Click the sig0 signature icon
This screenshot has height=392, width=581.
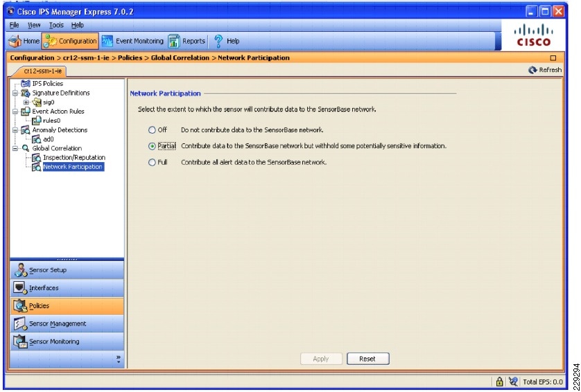[x=37, y=103]
